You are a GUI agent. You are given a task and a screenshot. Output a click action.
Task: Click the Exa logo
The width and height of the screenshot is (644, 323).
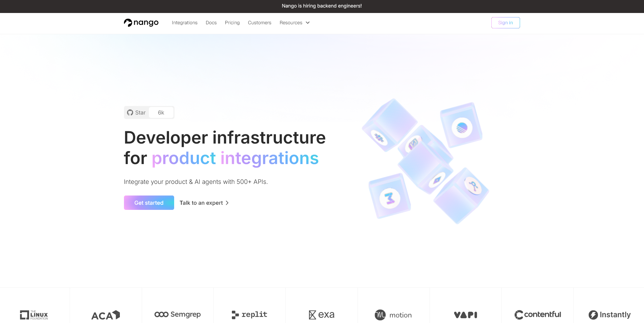click(x=322, y=315)
